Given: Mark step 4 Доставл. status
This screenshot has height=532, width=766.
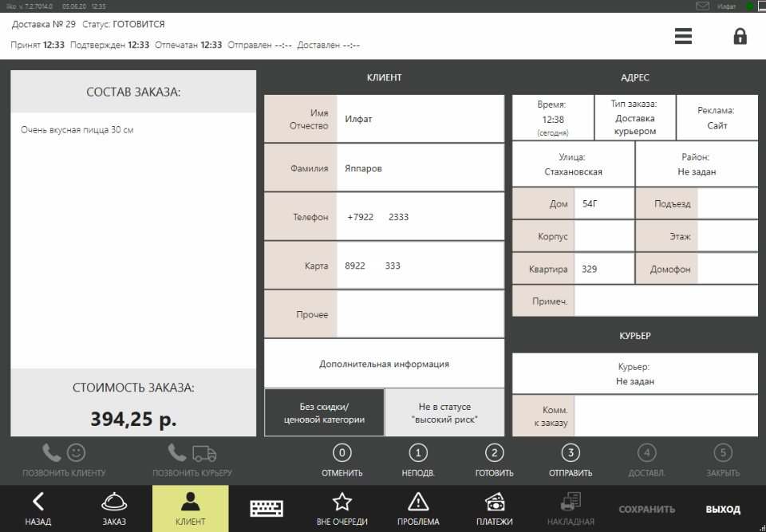Looking at the screenshot, I should pyautogui.click(x=647, y=460).
